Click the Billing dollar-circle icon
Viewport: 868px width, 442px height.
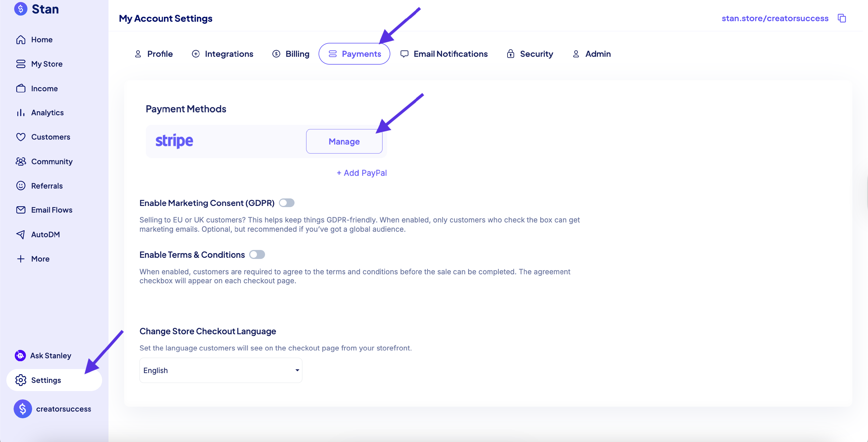point(276,54)
